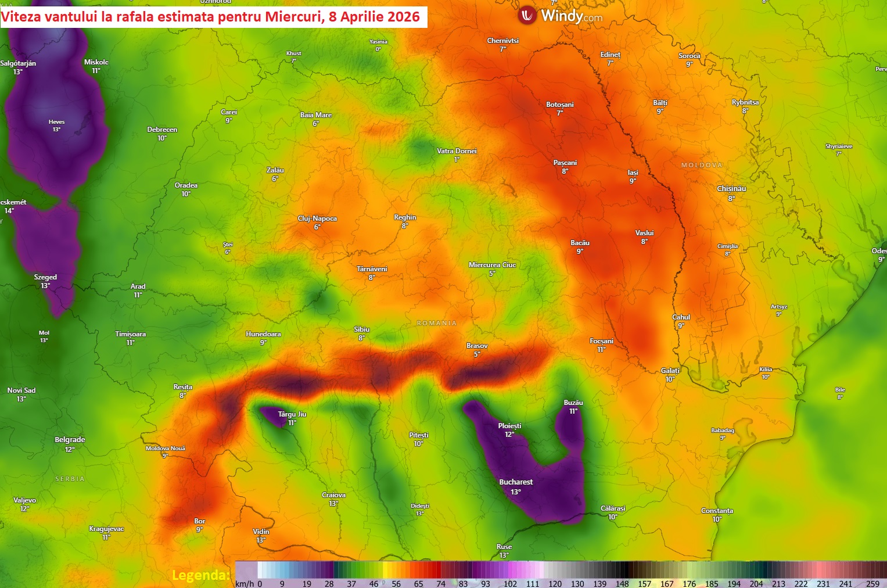This screenshot has height=588, width=887.
Task: Click the ROMANIA country label
Action: tap(437, 323)
